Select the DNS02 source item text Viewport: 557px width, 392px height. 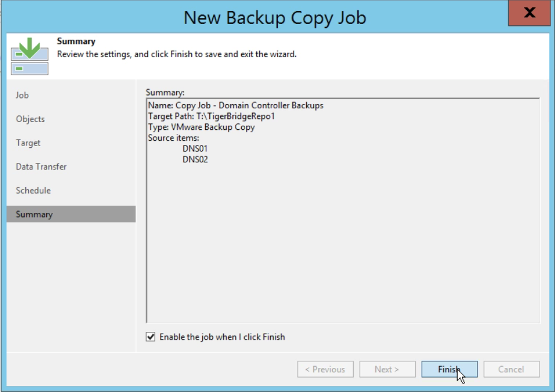(195, 159)
